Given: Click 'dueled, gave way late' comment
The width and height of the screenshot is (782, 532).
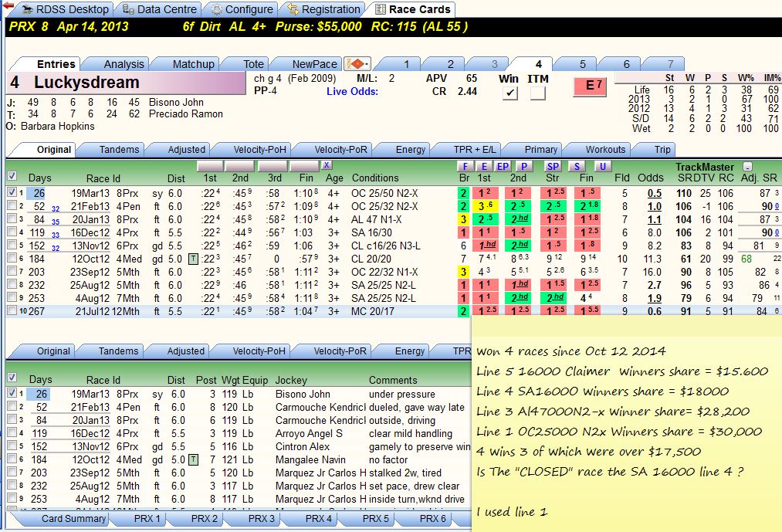Looking at the screenshot, I should click(x=416, y=407).
